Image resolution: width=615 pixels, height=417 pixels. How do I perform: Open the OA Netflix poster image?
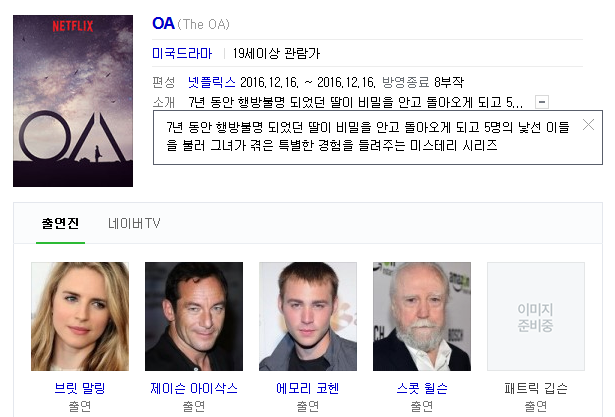73,101
